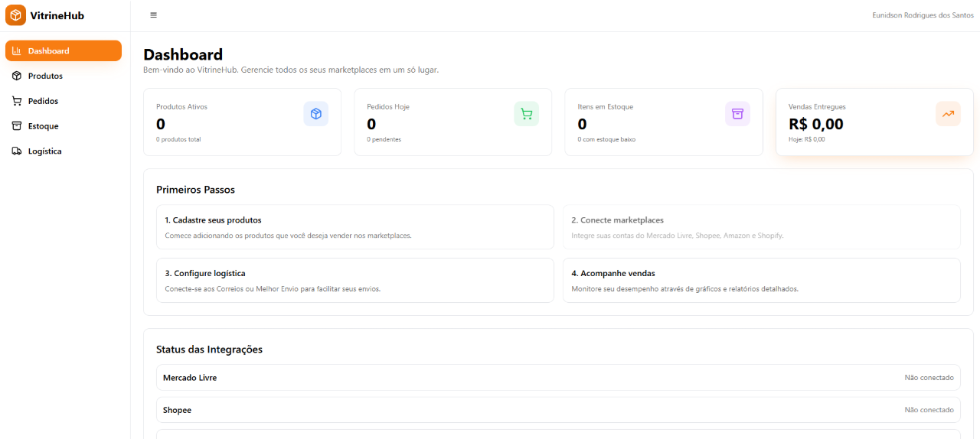Go to Produtos in the sidebar

[46, 76]
